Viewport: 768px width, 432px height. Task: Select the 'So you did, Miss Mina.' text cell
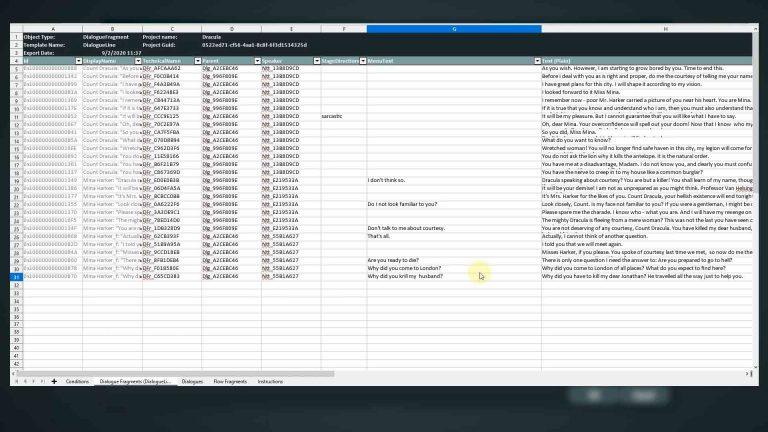click(x=647, y=132)
